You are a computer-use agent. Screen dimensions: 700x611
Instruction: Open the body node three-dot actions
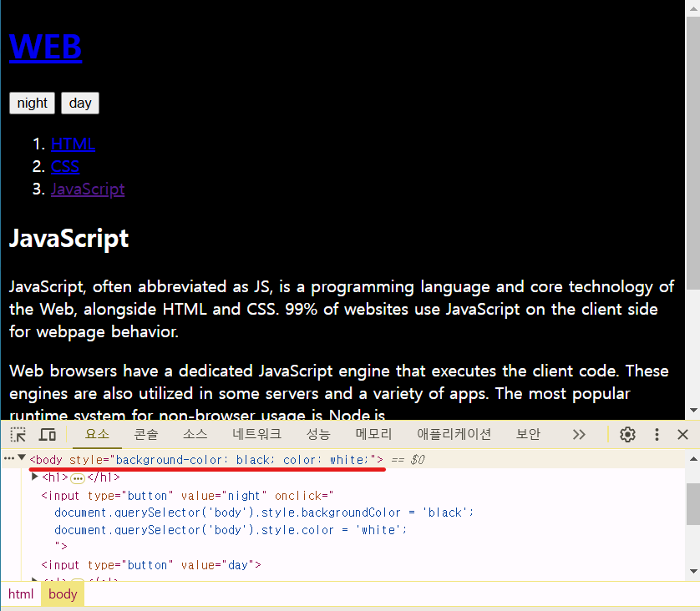tap(8, 458)
